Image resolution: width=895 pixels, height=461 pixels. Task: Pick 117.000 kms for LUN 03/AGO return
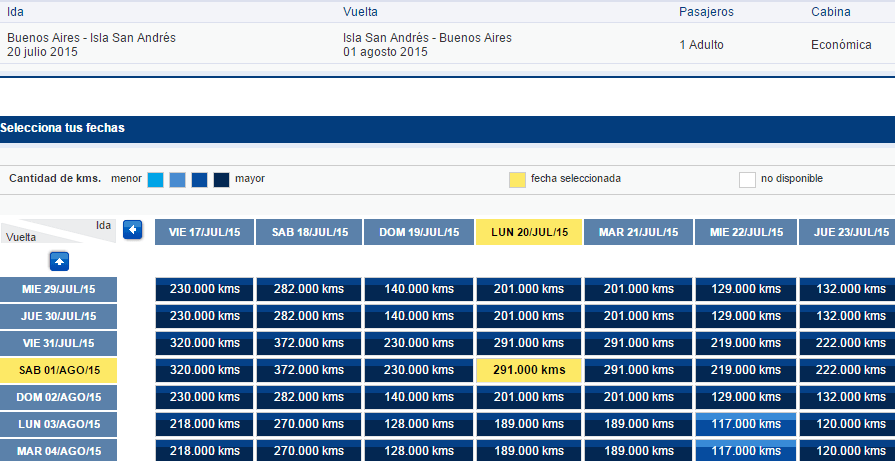point(745,424)
